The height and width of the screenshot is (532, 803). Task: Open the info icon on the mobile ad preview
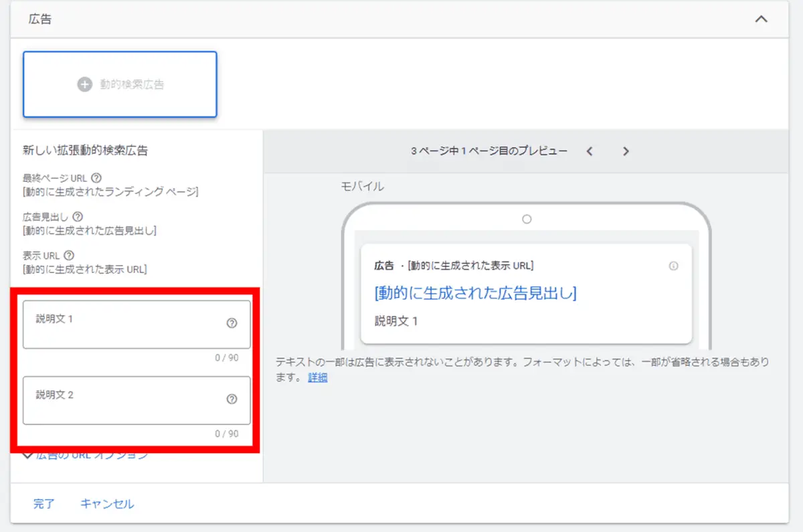674,266
